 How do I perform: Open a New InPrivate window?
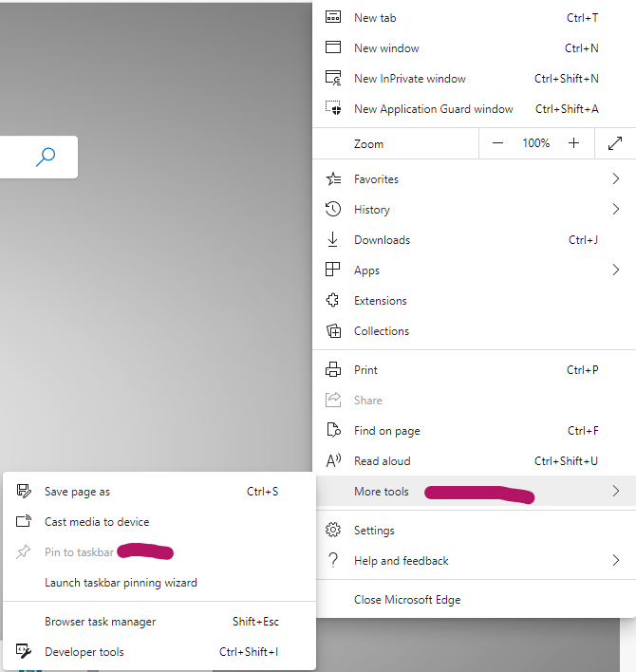click(474, 79)
